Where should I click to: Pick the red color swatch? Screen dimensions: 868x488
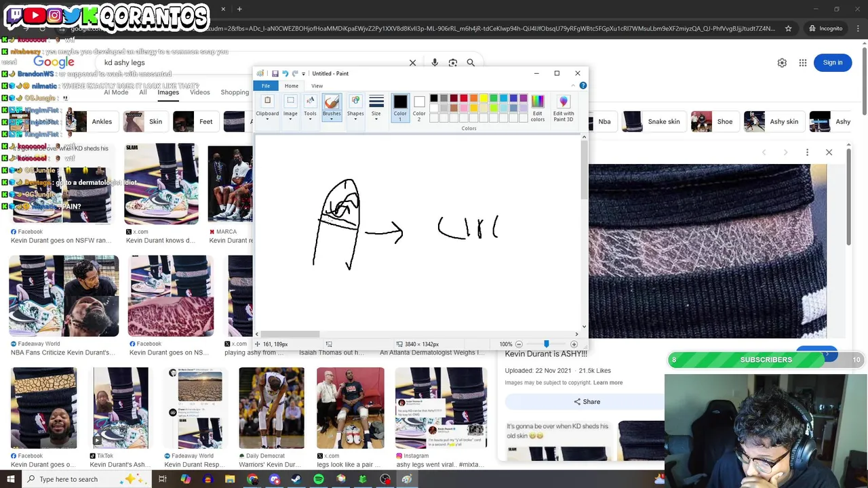point(464,98)
